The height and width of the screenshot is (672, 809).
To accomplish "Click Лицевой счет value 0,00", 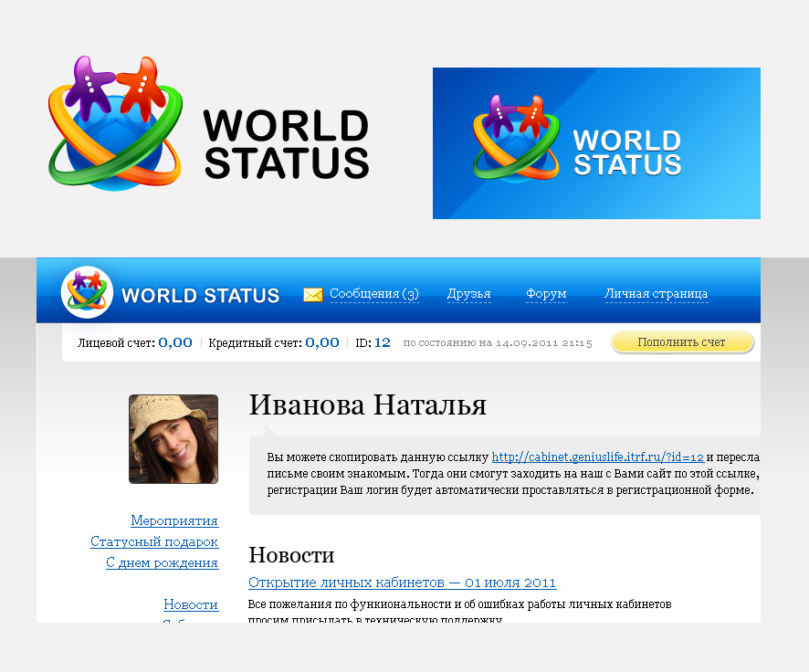I will coord(175,342).
